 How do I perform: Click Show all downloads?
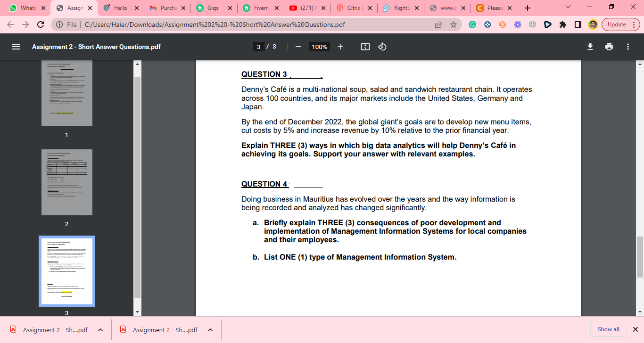(x=609, y=329)
